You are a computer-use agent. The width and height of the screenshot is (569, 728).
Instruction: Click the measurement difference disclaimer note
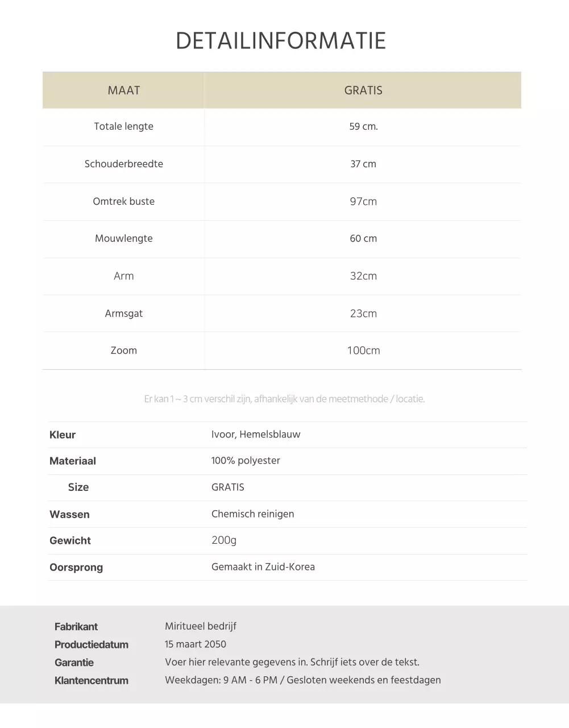[x=284, y=399]
